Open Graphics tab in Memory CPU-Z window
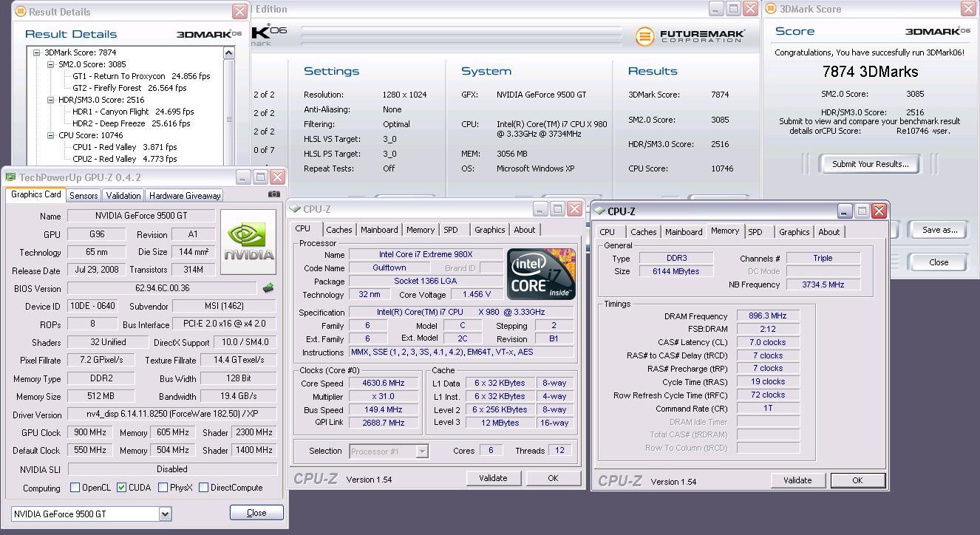The width and height of the screenshot is (980, 535). [x=794, y=232]
